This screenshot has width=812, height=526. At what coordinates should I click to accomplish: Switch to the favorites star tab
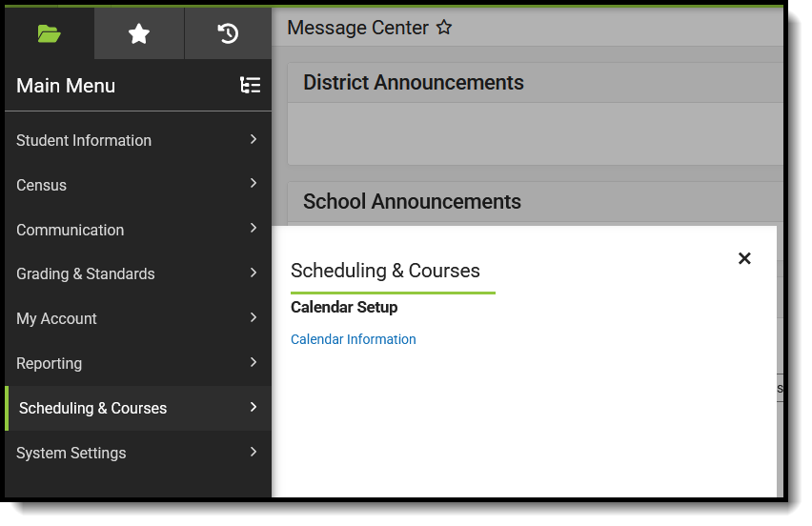coord(139,34)
